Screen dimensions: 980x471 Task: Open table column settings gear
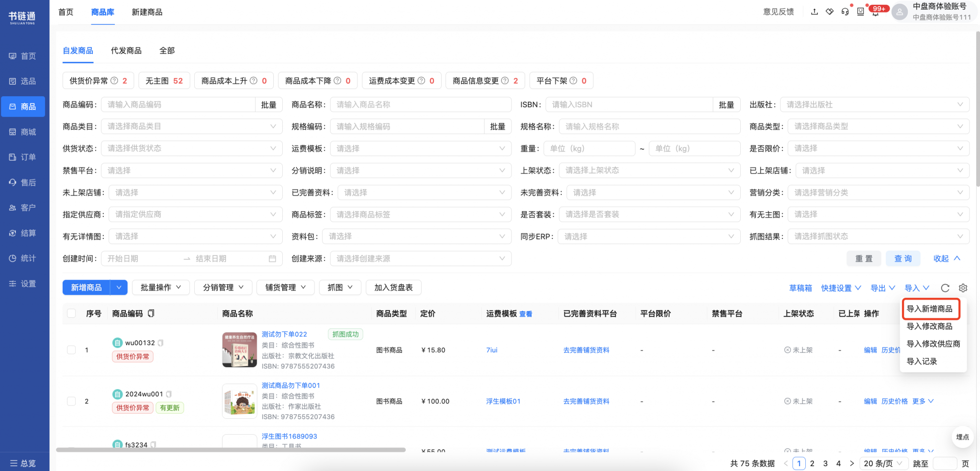pyautogui.click(x=963, y=288)
